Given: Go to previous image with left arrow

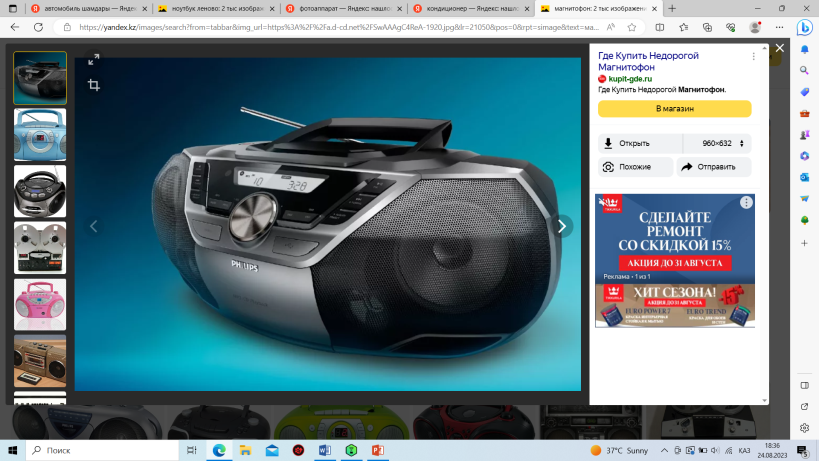Looking at the screenshot, I should (93, 226).
